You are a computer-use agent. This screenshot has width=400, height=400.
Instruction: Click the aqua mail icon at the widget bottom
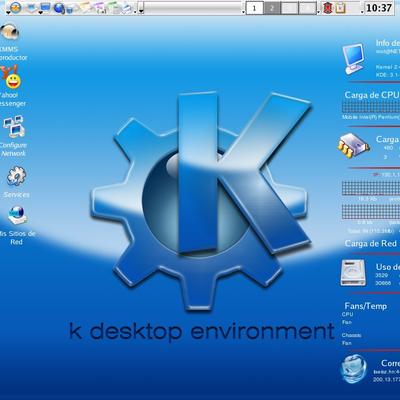click(354, 369)
